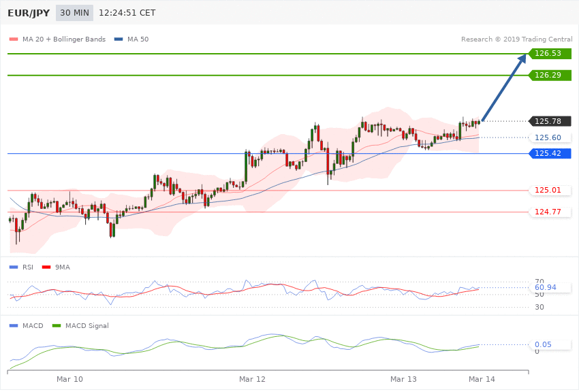The height and width of the screenshot is (392, 579).
Task: Click the 9MA legend label
Action: pyautogui.click(x=63, y=267)
